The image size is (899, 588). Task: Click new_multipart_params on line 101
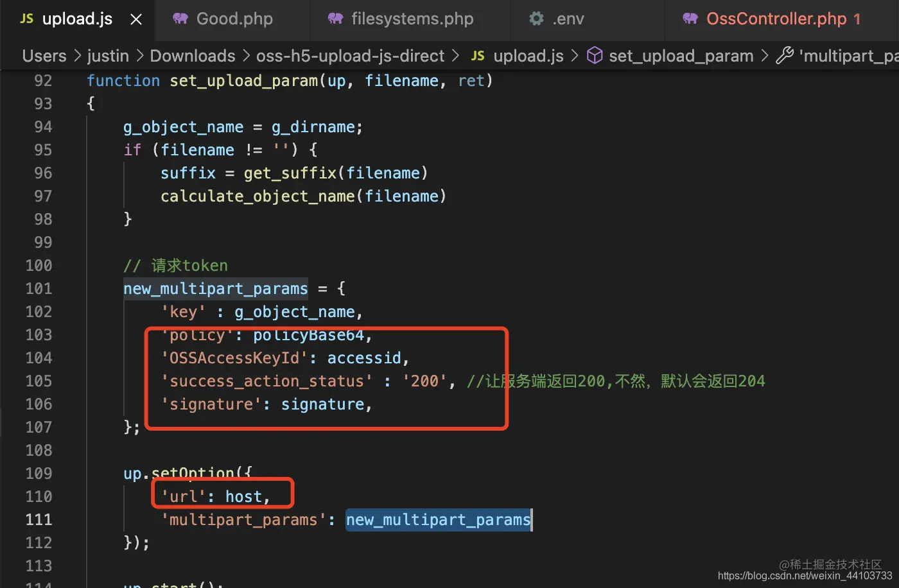point(216,289)
